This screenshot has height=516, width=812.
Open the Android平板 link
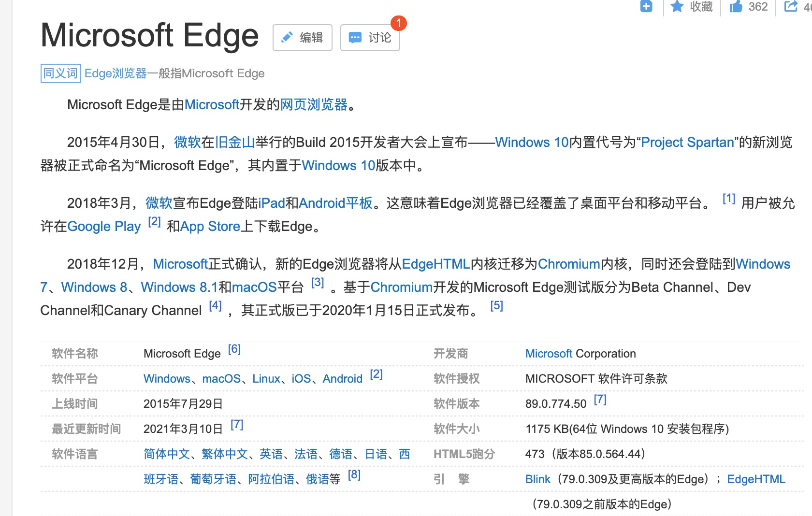pyautogui.click(x=336, y=203)
